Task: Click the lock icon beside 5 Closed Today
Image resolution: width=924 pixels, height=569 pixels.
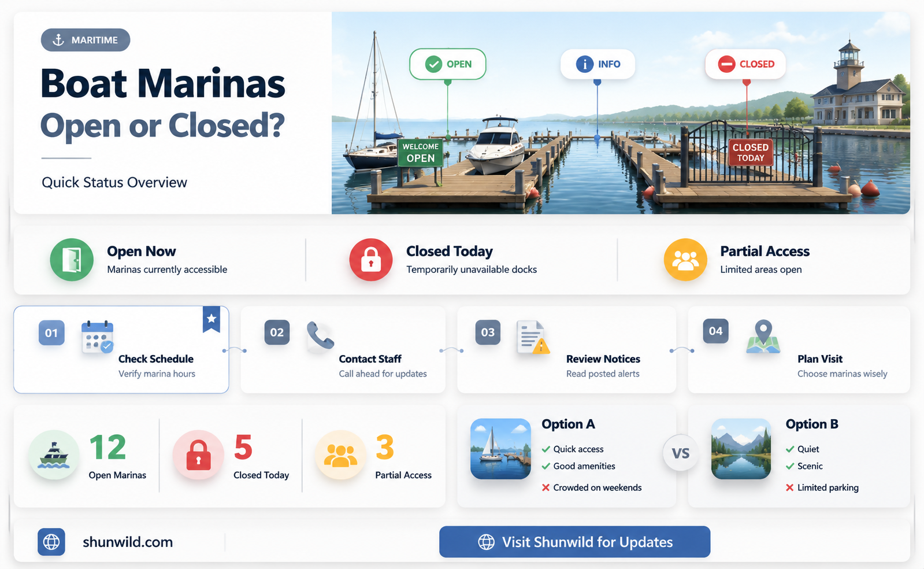Action: pos(198,455)
